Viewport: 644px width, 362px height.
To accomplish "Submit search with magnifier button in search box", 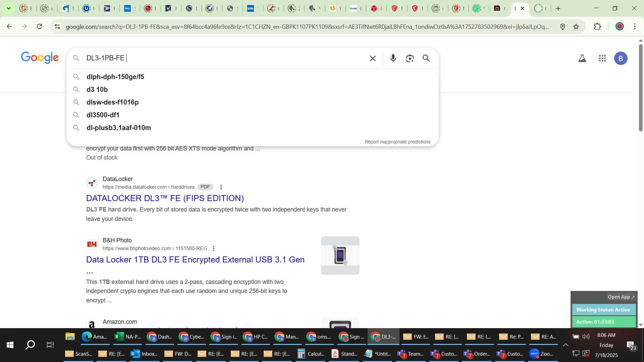I will 426,58.
